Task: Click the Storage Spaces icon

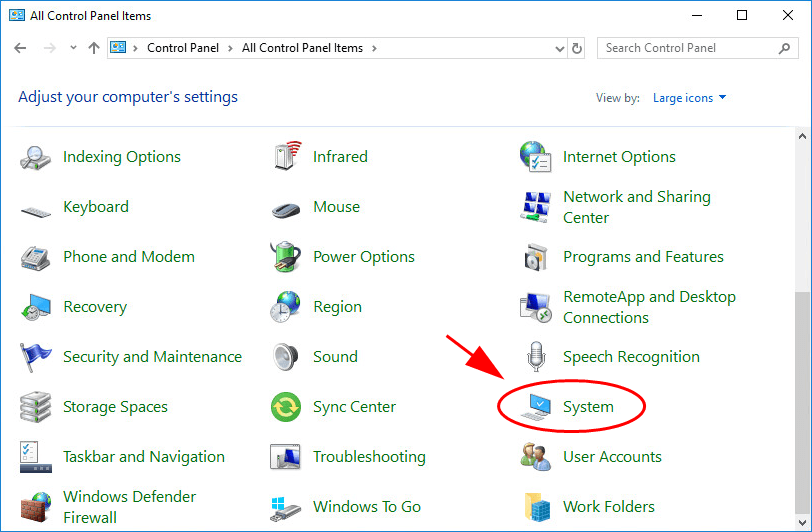Action: click(x=35, y=407)
